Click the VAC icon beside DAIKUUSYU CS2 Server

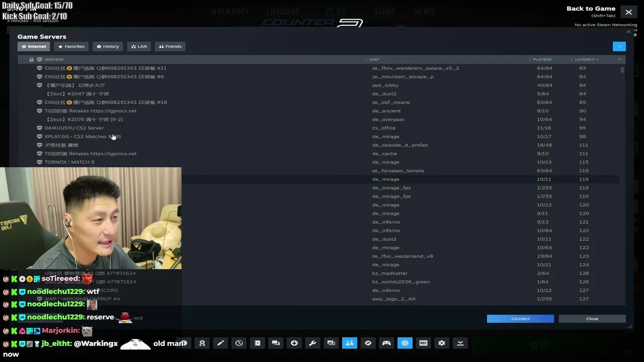[39, 128]
